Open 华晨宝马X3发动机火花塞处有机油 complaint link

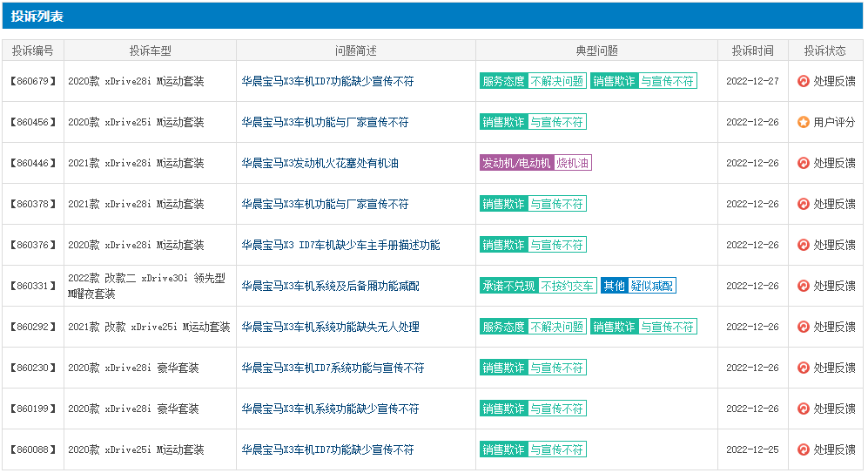(x=320, y=164)
